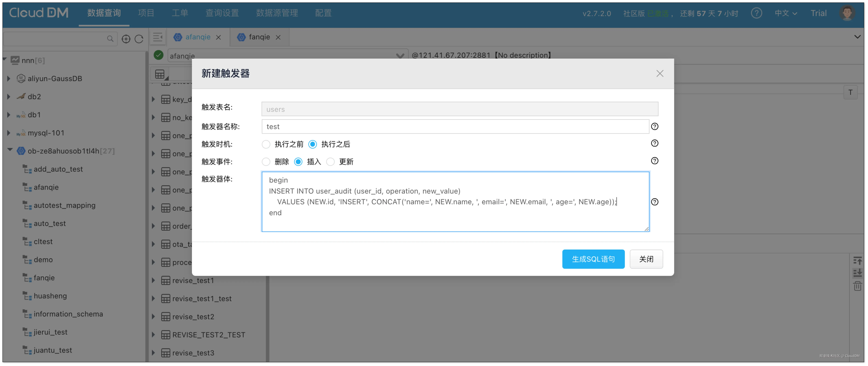Click into the 触发器名称 input field
The width and height of the screenshot is (868, 366).
click(x=455, y=126)
